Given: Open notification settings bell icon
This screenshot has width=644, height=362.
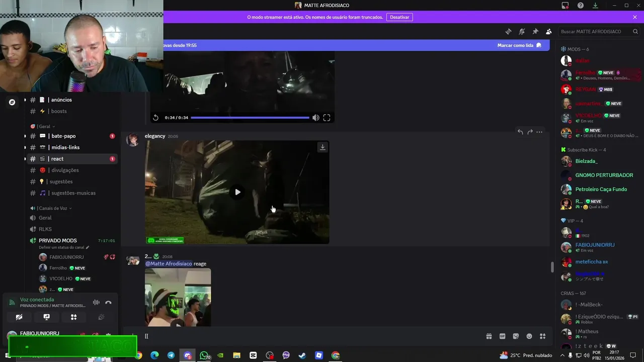Looking at the screenshot, I should 522,31.
